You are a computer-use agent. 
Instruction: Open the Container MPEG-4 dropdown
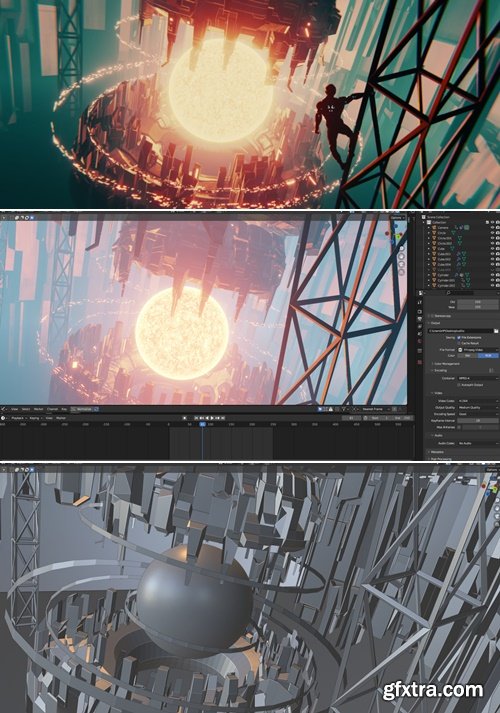click(x=478, y=378)
